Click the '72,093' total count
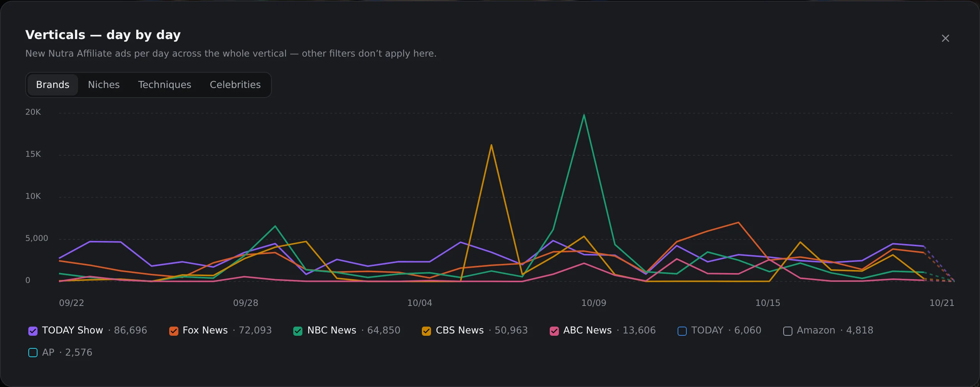 click(255, 330)
